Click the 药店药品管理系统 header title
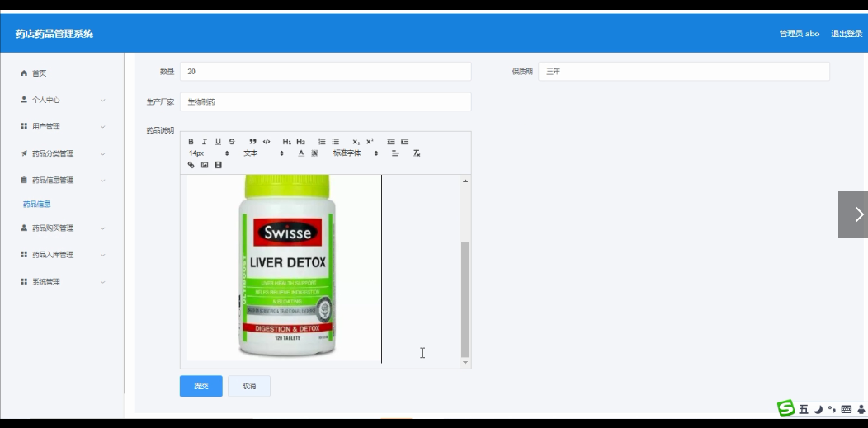The height and width of the screenshot is (428, 868). (54, 34)
